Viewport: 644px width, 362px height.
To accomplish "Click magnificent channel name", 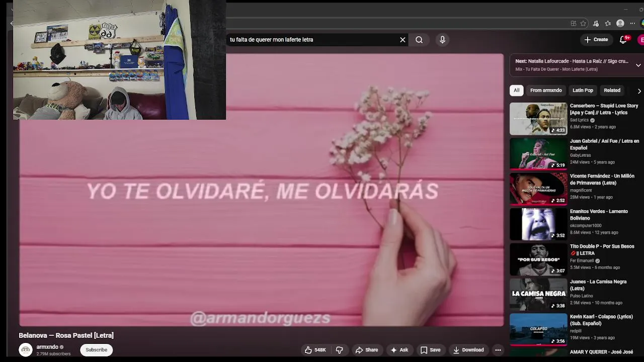I will 581,191.
